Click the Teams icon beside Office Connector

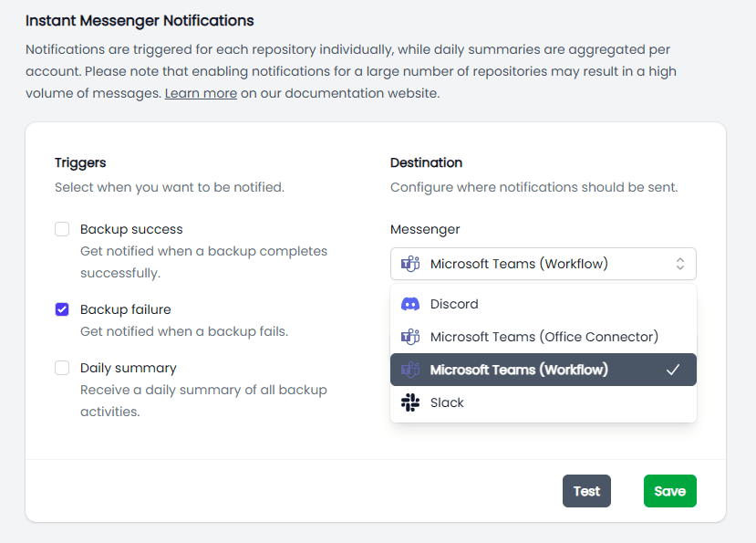tap(410, 337)
